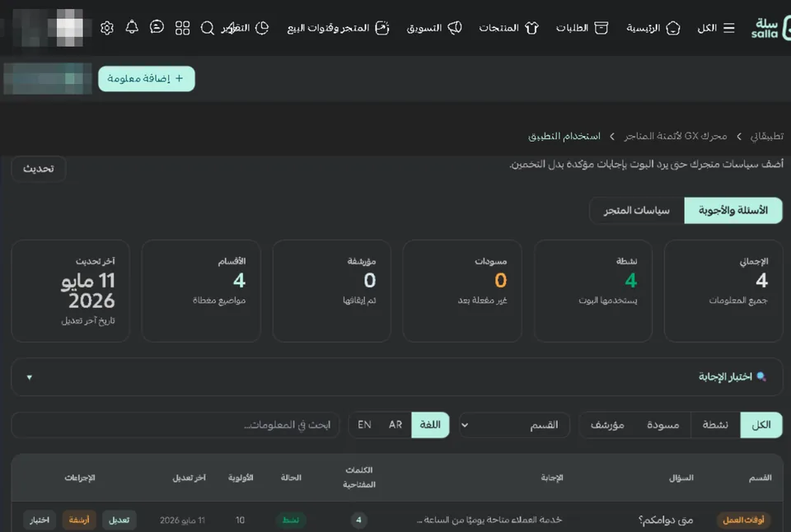Screen dimensions: 791x532
Task: Click the تحديث refresh button
Action: tap(39, 169)
